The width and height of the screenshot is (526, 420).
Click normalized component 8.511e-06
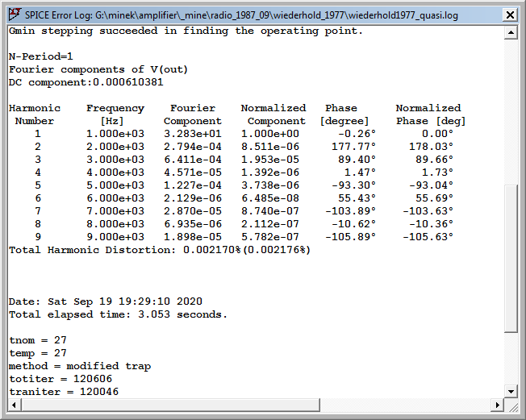[x=270, y=147]
